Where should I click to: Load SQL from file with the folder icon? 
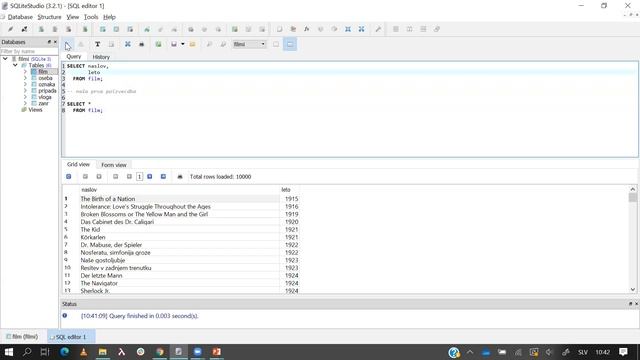(192, 44)
